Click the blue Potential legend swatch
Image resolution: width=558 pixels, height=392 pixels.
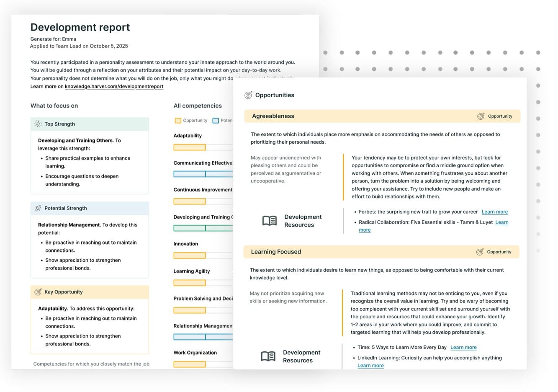(216, 121)
